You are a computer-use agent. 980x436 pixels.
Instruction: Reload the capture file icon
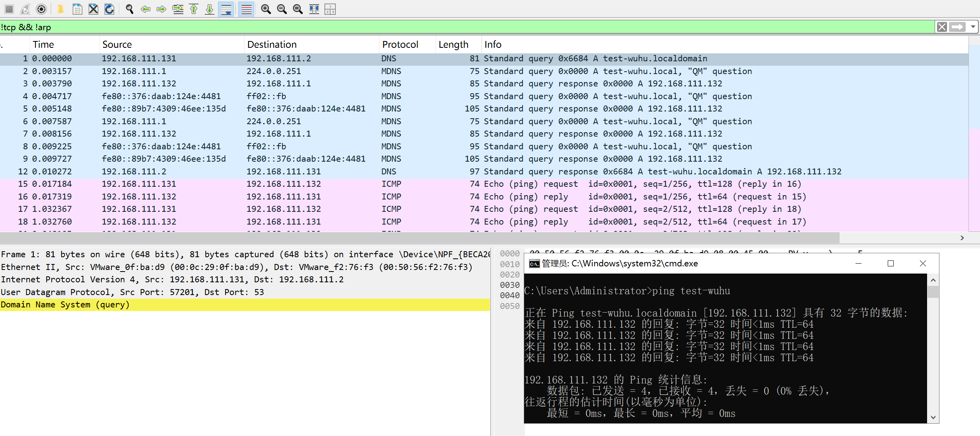[x=109, y=9]
